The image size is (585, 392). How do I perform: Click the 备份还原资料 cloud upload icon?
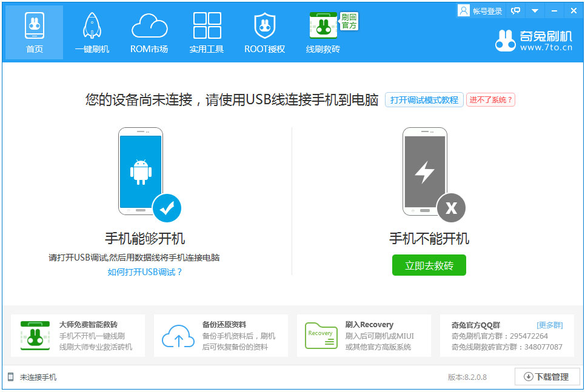(178, 336)
